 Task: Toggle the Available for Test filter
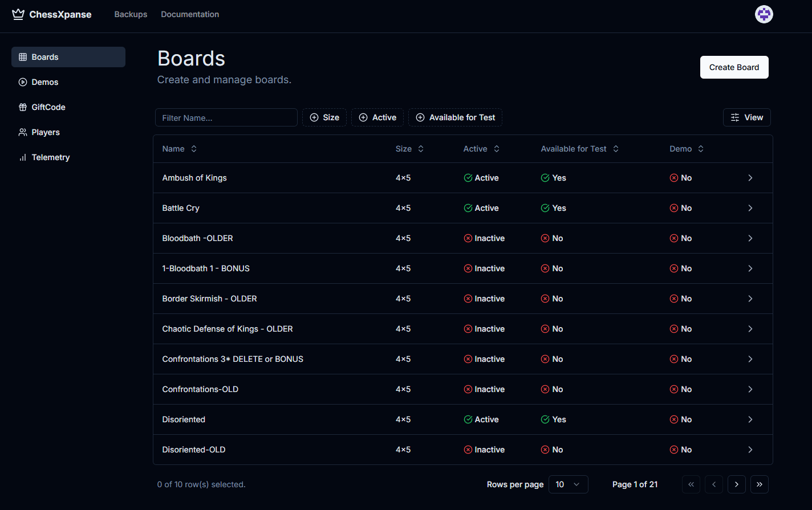[x=455, y=117]
